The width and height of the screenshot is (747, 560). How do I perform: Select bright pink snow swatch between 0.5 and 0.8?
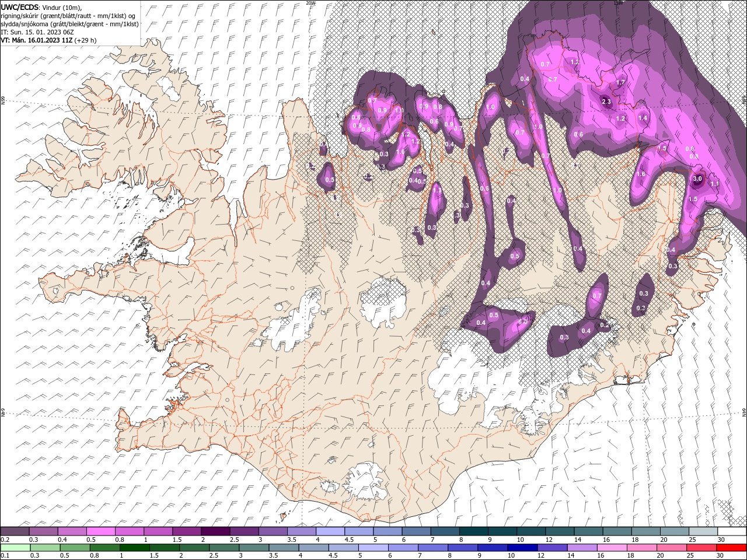tap(101, 531)
